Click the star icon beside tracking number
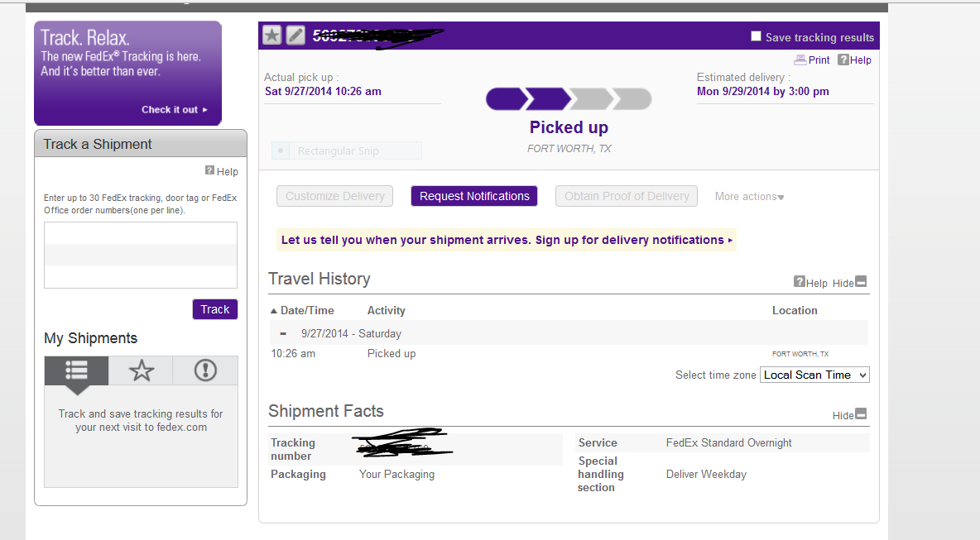Screen dimensions: 980x540 271,35
